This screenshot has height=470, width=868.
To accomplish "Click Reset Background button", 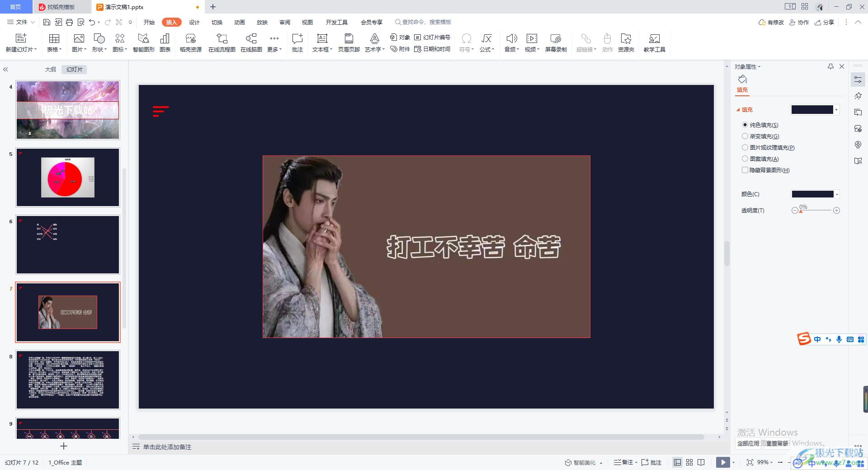I will (777, 443).
